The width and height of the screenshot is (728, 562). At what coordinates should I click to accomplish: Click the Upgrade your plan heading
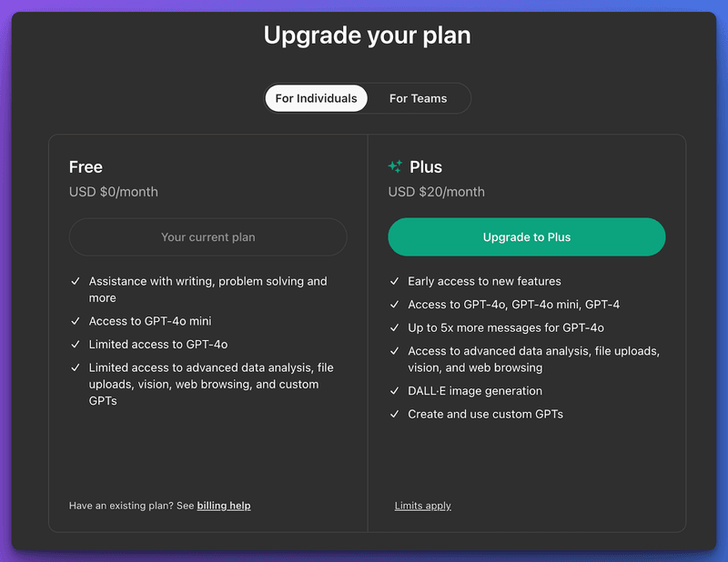(367, 35)
